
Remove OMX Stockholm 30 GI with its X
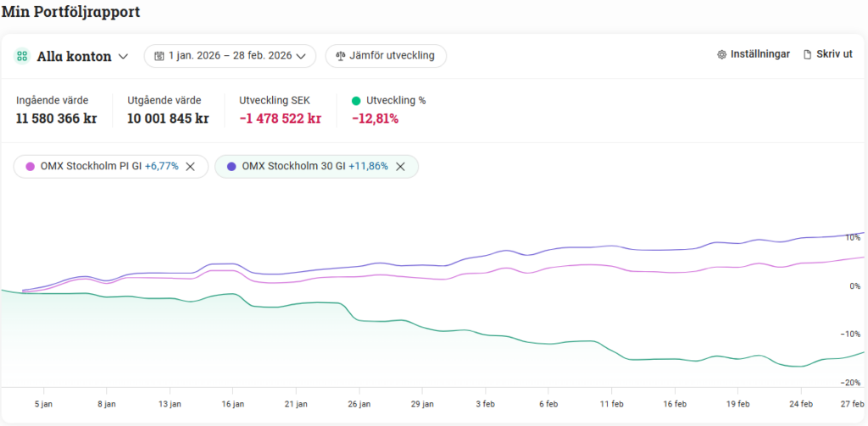[x=400, y=167]
